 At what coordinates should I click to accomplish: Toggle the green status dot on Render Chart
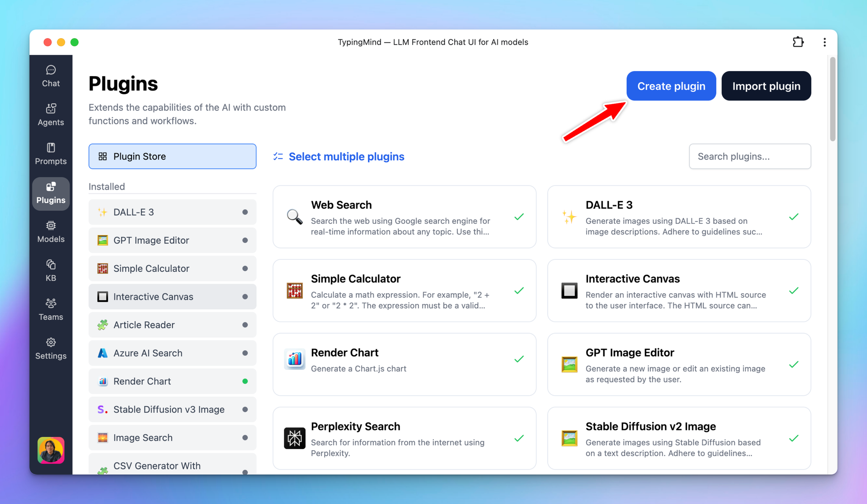(x=245, y=381)
